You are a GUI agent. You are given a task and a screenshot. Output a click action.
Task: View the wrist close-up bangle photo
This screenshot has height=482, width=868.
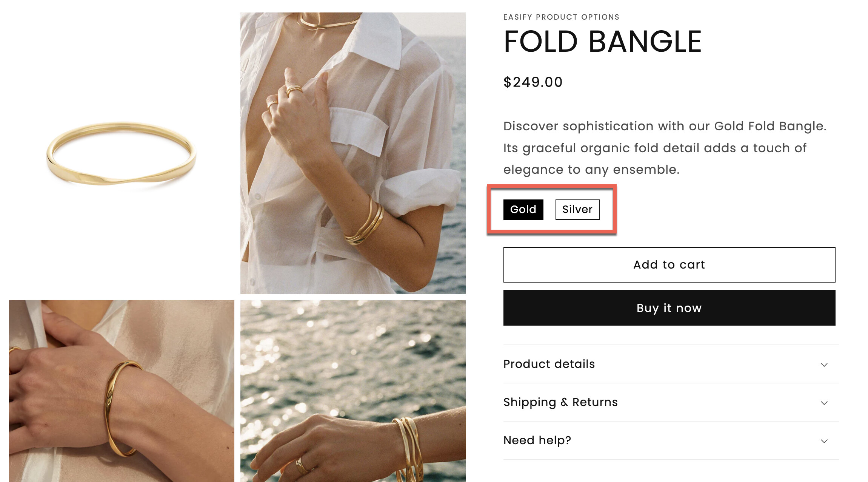[x=121, y=391]
